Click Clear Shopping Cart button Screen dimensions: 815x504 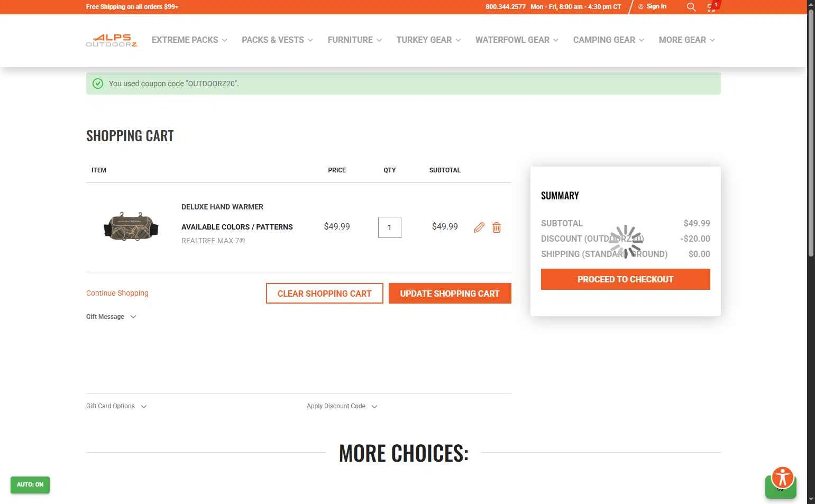(324, 294)
